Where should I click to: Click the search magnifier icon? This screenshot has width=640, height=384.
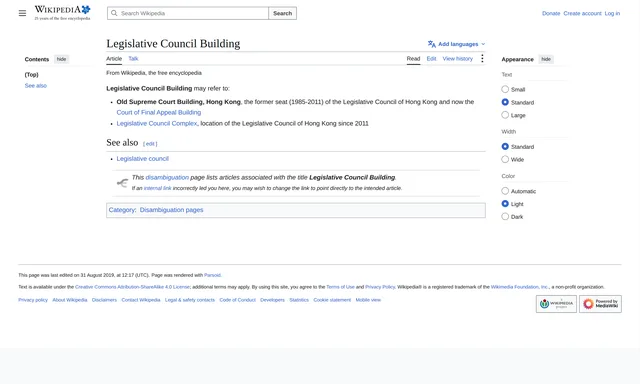point(114,13)
